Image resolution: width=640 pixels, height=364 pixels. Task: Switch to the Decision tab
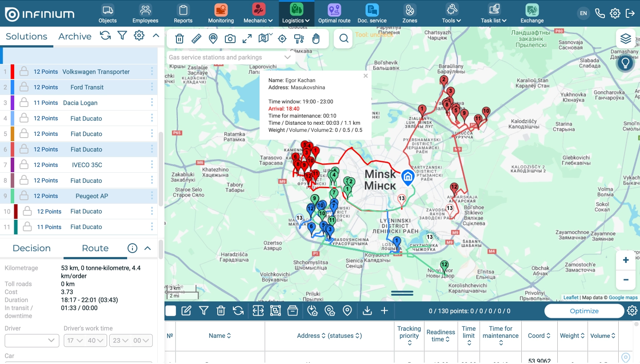[x=32, y=248]
